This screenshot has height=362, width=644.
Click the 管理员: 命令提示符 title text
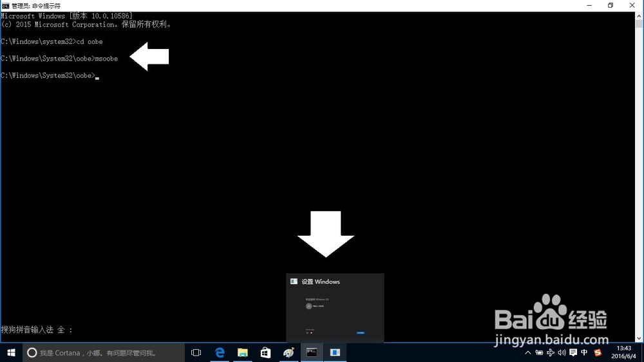click(x=35, y=6)
